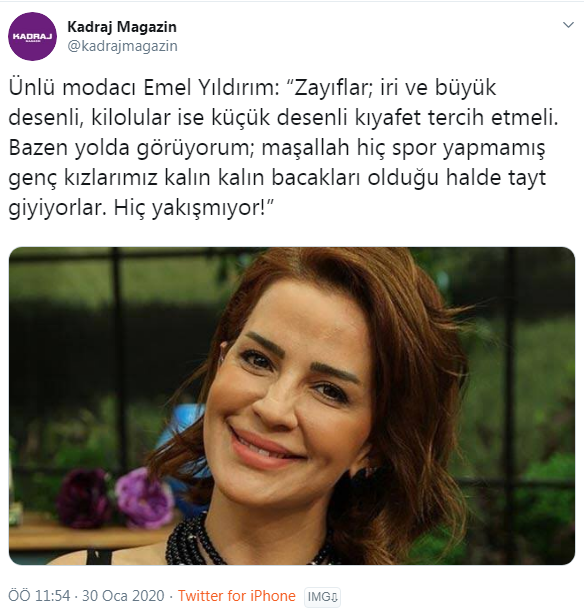
Task: Click the @kadrajmagazin handle
Action: 122,46
